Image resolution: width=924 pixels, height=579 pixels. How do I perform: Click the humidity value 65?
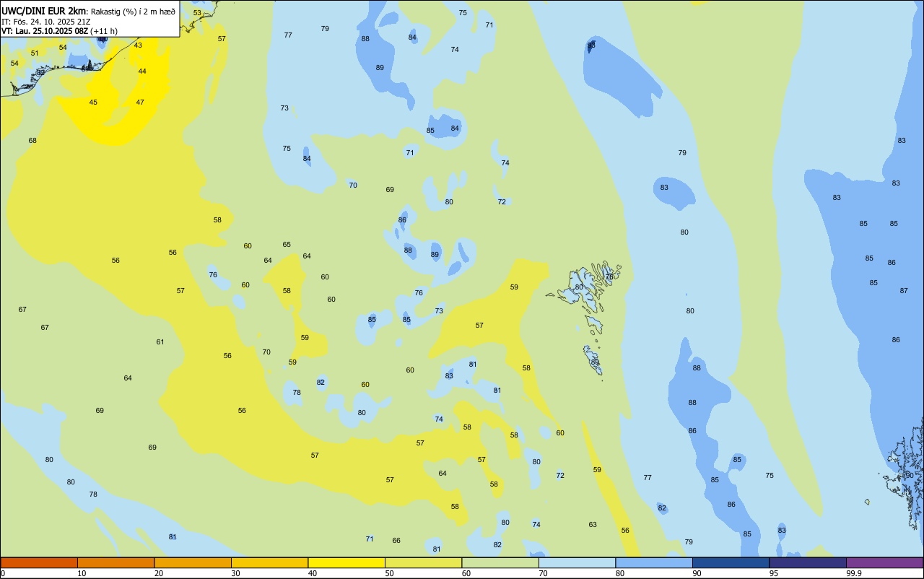coord(287,245)
